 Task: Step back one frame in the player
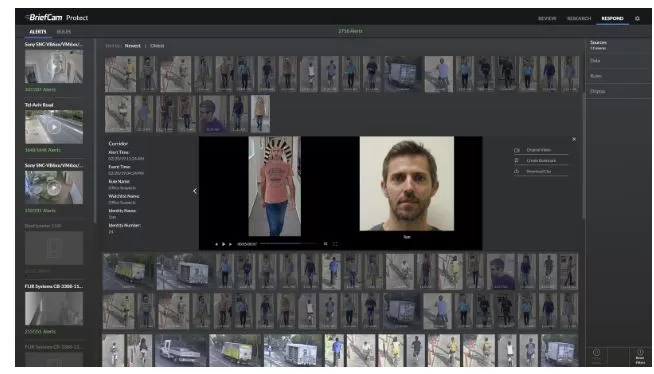point(216,244)
